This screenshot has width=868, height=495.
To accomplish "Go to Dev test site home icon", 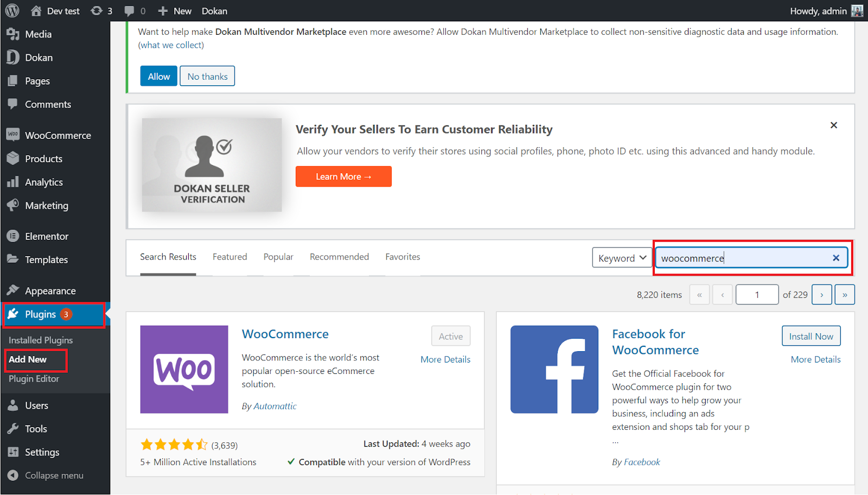I will [x=36, y=11].
